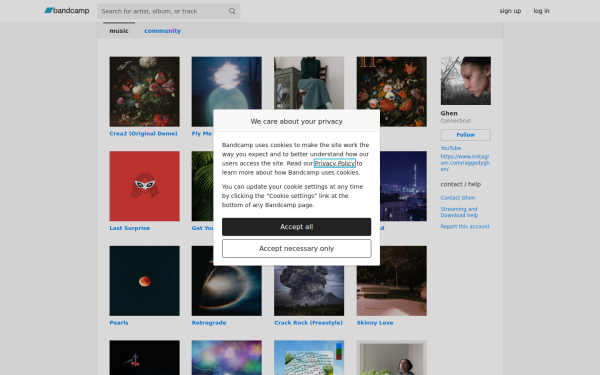Viewport: 600px width, 375px height.
Task: Open Crea2 (Original Demo) album cover
Action: (x=144, y=91)
